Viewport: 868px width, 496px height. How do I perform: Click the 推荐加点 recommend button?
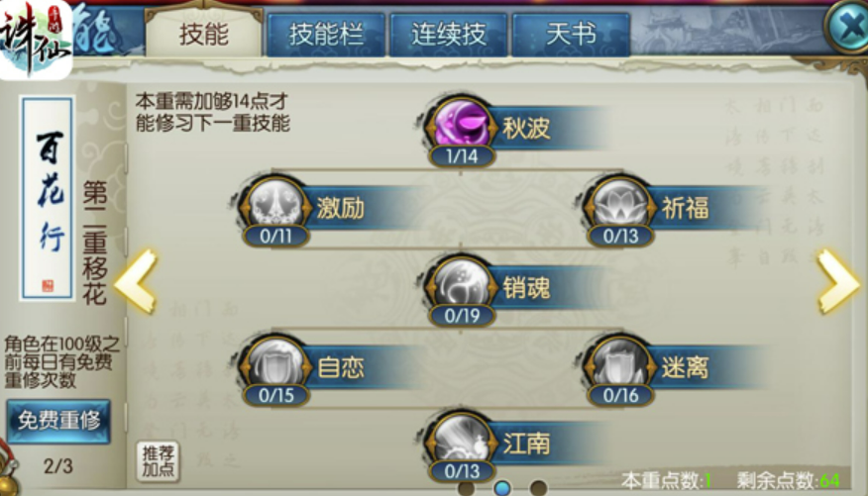(x=158, y=461)
